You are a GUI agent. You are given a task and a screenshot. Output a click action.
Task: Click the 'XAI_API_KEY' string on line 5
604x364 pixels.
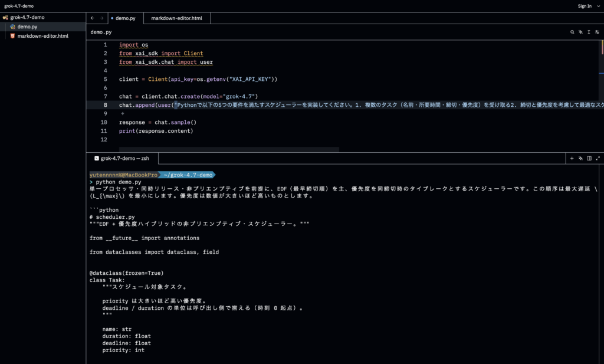(250, 79)
